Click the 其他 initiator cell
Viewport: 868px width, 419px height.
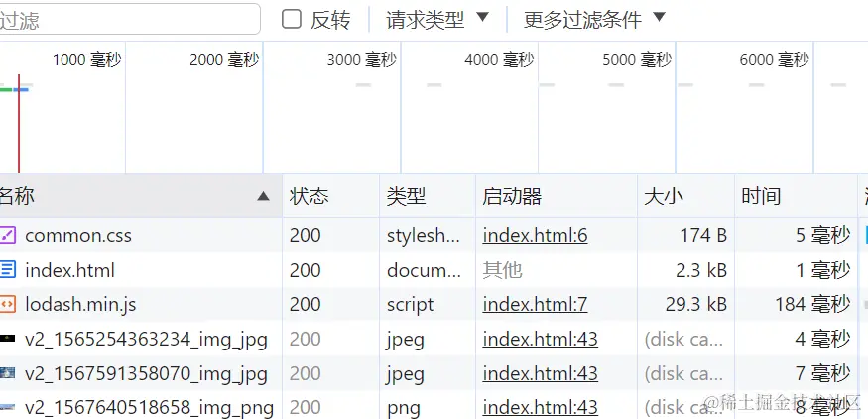click(557, 270)
